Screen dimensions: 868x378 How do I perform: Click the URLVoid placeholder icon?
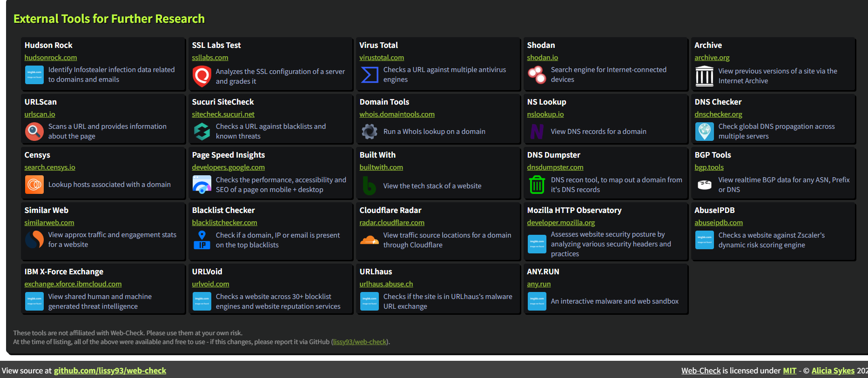point(202,301)
